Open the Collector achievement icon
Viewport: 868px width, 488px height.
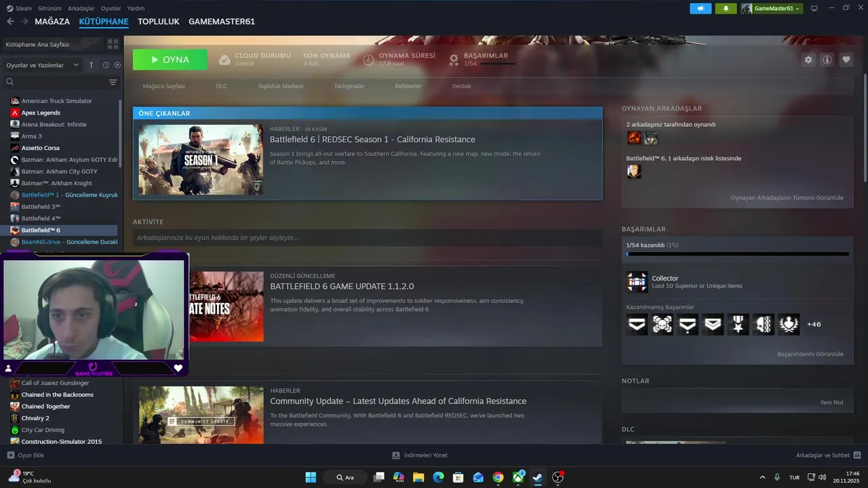(x=637, y=282)
